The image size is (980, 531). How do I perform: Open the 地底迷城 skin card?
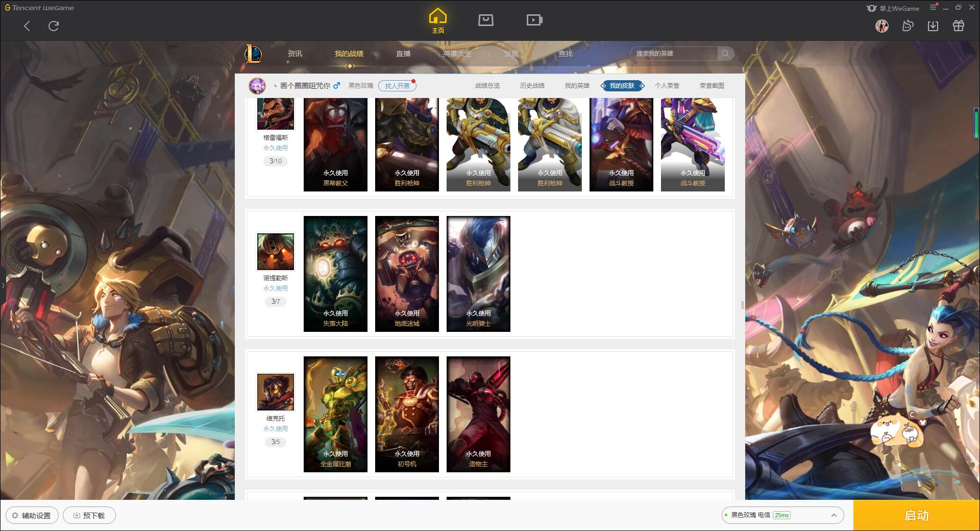(407, 274)
